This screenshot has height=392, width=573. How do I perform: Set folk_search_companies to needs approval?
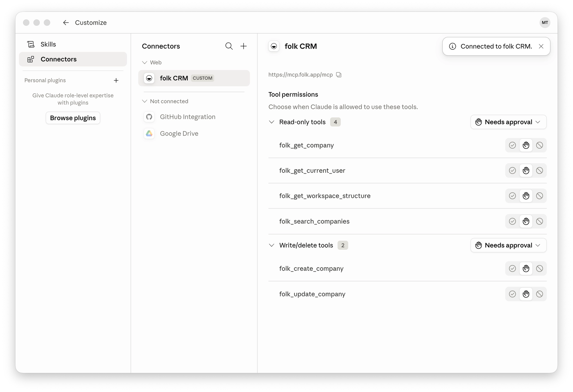click(526, 221)
